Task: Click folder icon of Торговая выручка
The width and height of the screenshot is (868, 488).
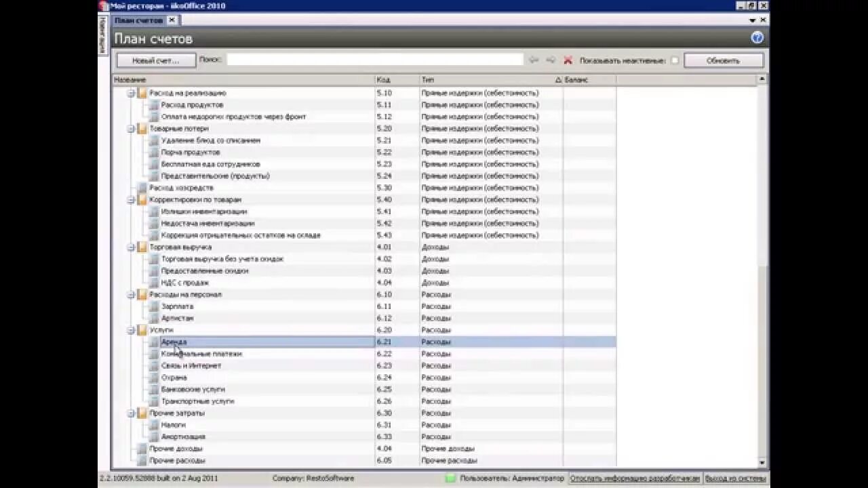Action: point(142,247)
